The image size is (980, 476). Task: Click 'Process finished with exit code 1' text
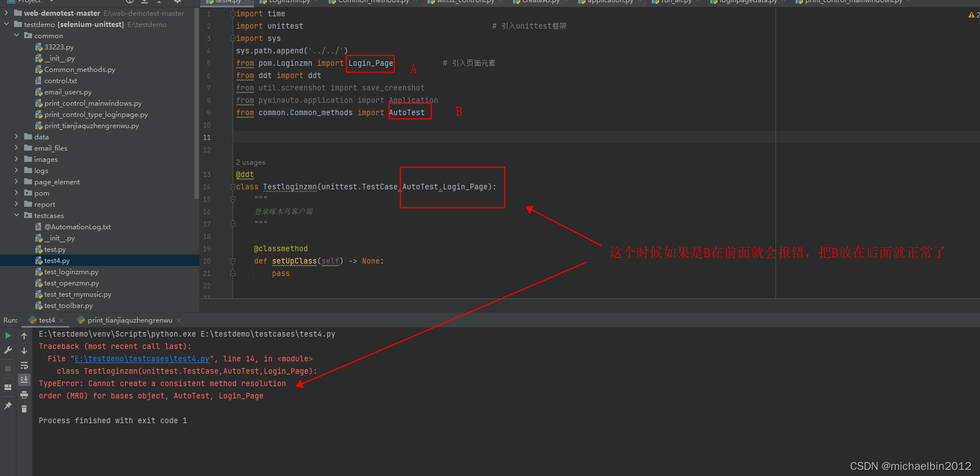[x=113, y=420]
